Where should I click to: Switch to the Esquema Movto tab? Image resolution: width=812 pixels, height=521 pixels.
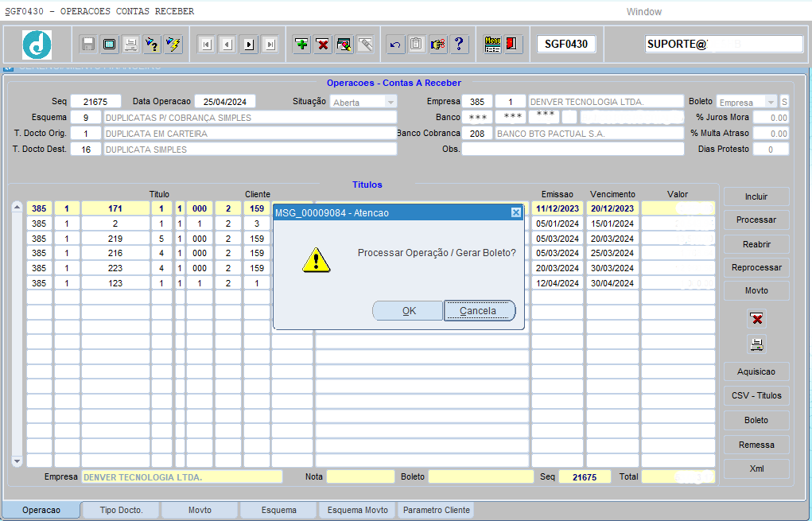click(x=357, y=510)
